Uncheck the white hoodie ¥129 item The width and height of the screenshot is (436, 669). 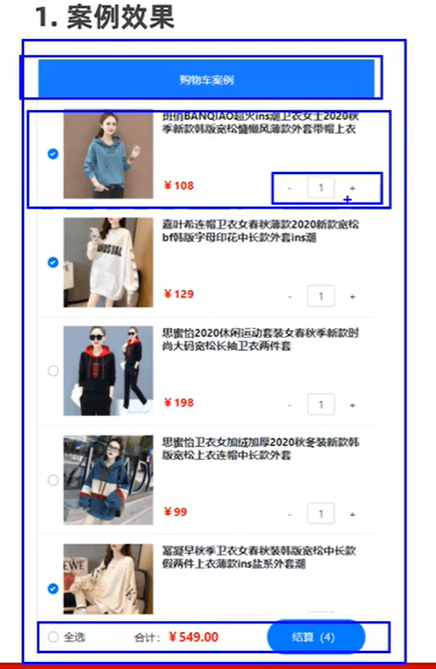(x=53, y=262)
